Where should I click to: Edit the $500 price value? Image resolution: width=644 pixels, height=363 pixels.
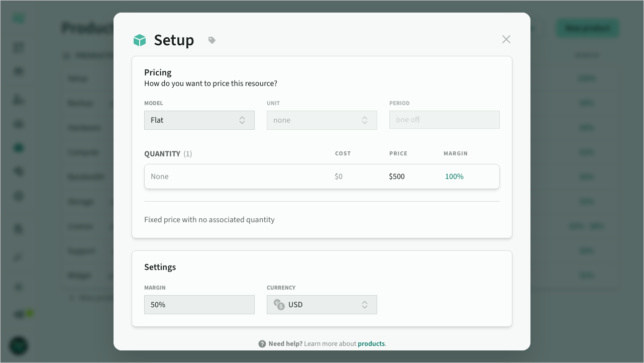point(397,176)
